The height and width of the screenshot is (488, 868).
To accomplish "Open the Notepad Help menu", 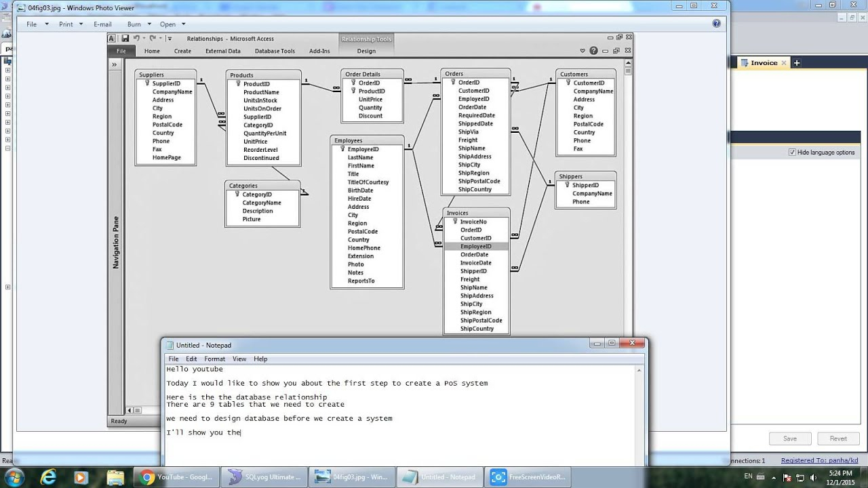I will (260, 359).
